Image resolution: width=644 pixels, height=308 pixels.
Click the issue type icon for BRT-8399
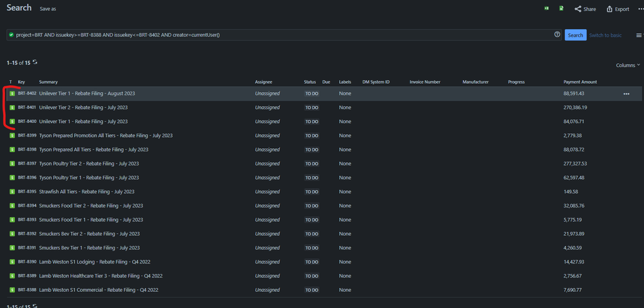pos(12,135)
